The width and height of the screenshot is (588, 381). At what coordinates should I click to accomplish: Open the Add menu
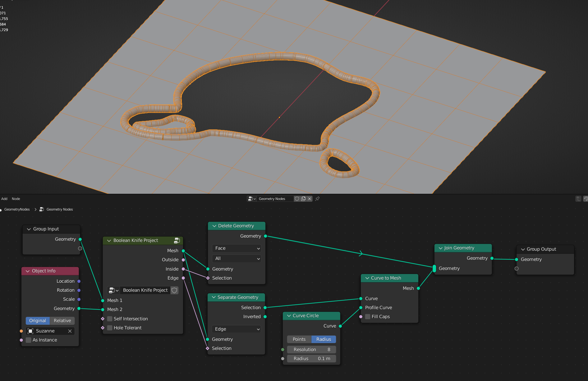[x=4, y=199]
